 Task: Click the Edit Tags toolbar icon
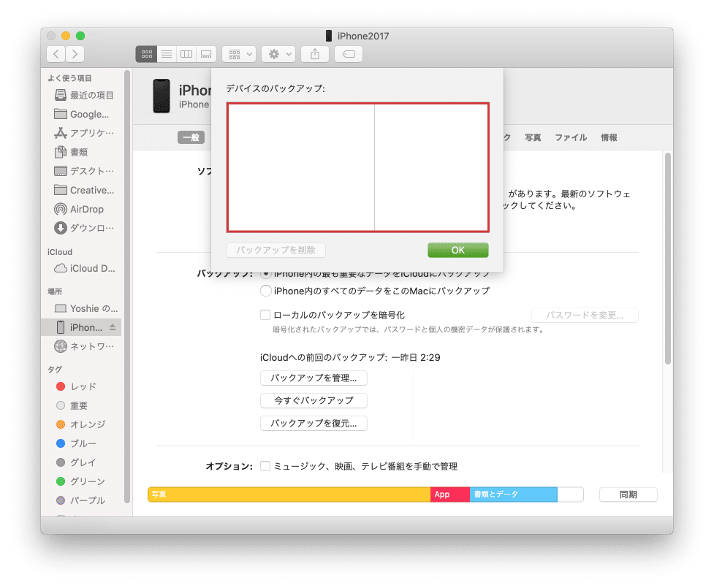(x=349, y=54)
